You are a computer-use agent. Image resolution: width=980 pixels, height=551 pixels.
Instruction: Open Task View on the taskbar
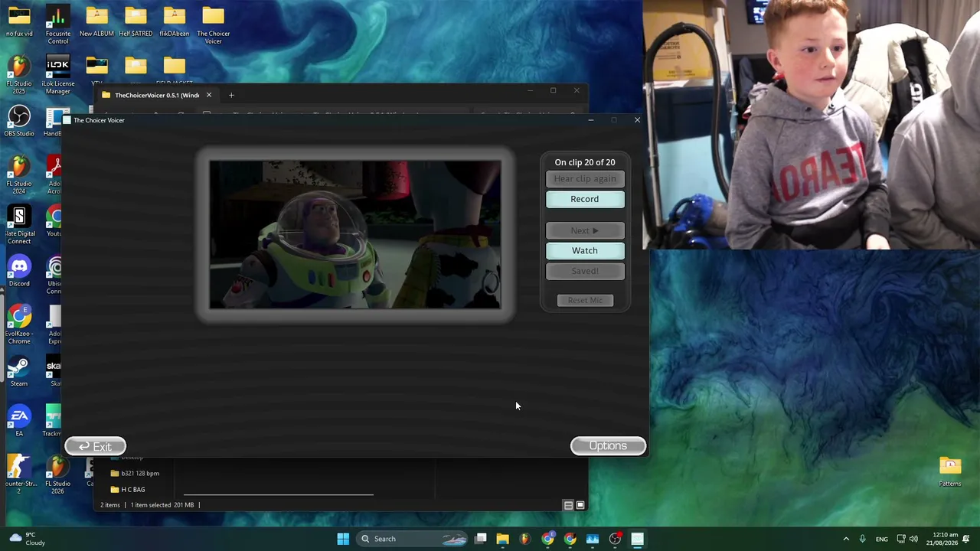[x=480, y=539]
